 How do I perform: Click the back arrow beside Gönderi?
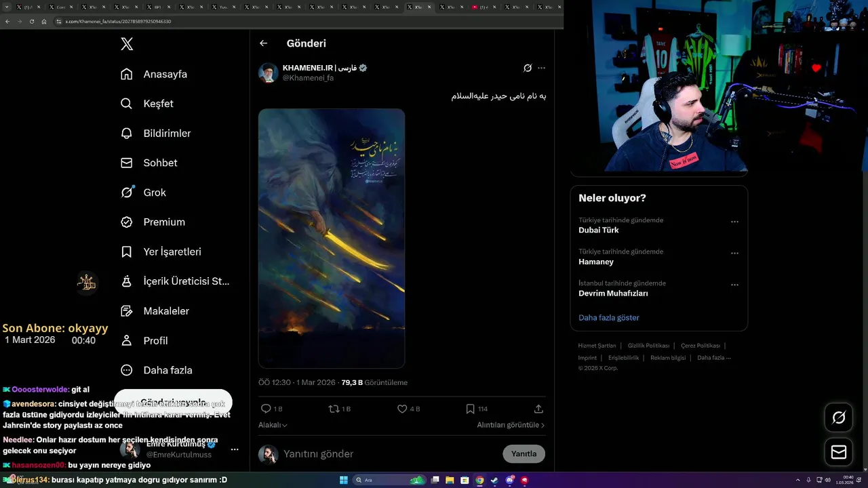(264, 43)
